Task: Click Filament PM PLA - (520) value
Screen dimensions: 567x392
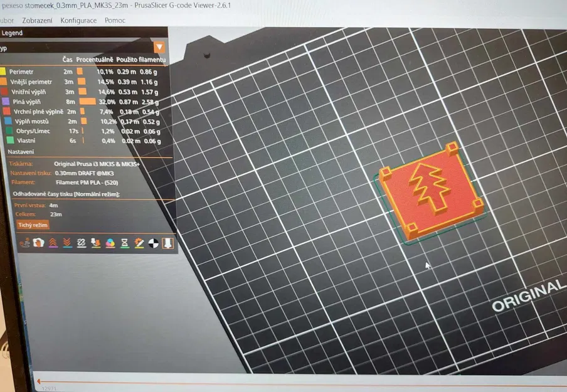Action: 87,183
